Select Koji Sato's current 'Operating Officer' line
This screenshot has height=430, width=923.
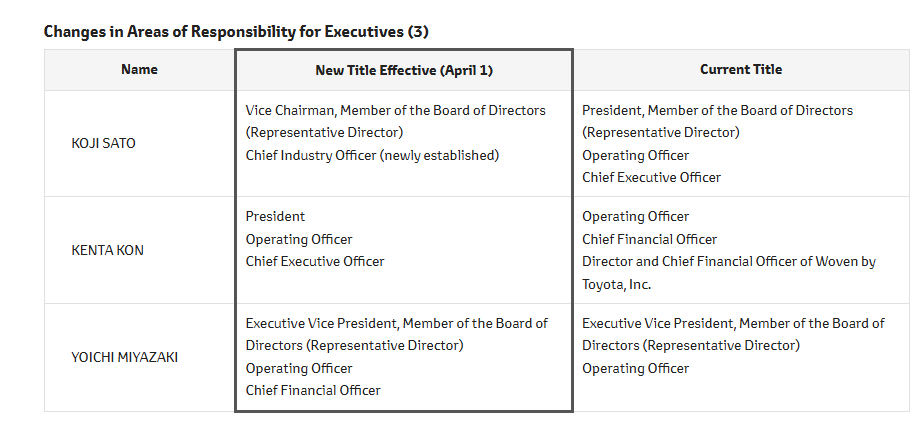[635, 155]
